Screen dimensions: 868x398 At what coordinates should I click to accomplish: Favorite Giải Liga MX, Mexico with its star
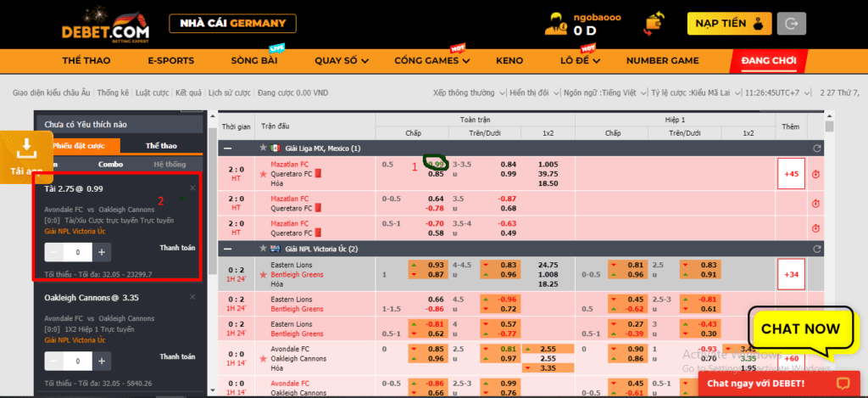pyautogui.click(x=263, y=148)
